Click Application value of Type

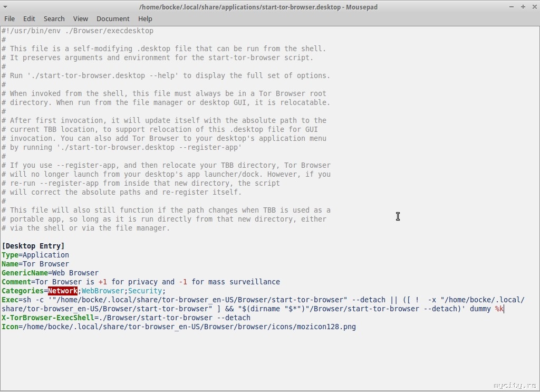coord(46,255)
